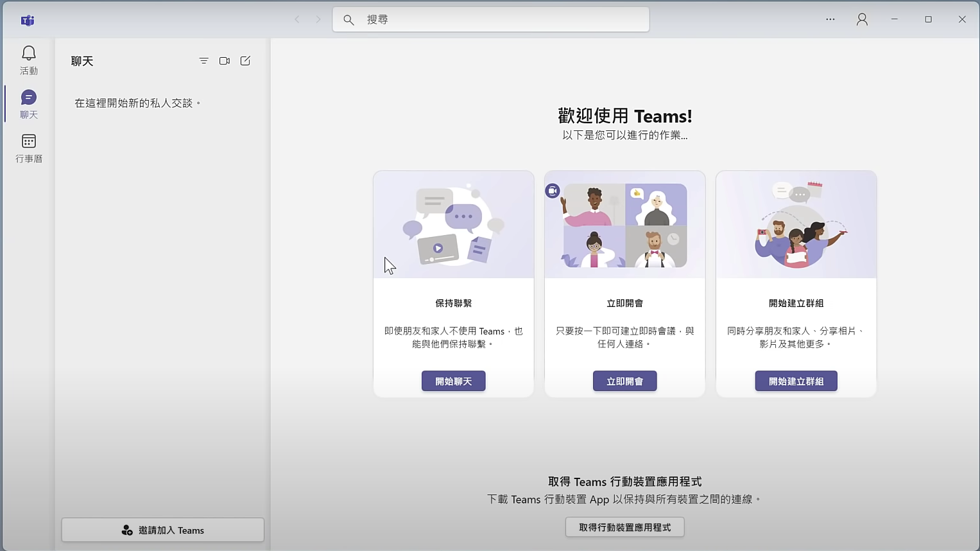Click the 立即開會 button
Viewport: 980px width, 551px height.
[x=624, y=381]
